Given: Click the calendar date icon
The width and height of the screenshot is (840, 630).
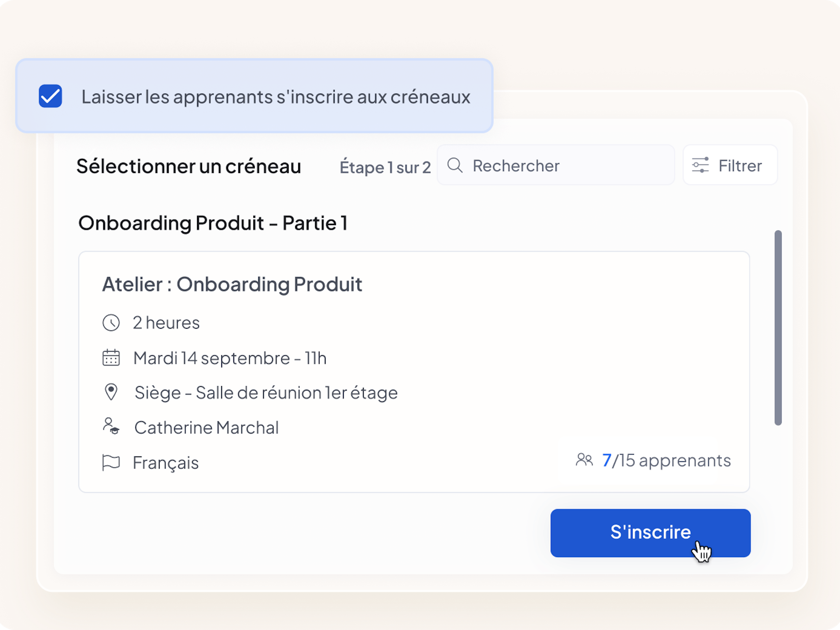Looking at the screenshot, I should coord(111,358).
